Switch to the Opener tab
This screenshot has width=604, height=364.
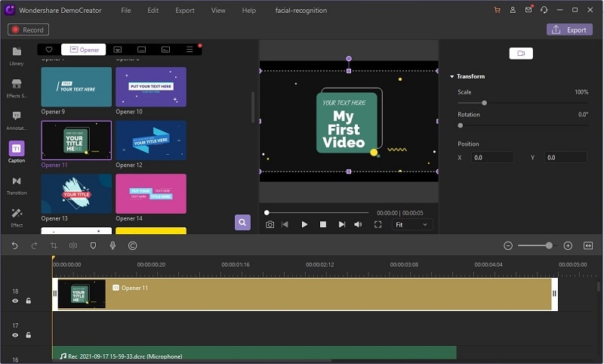tap(84, 50)
